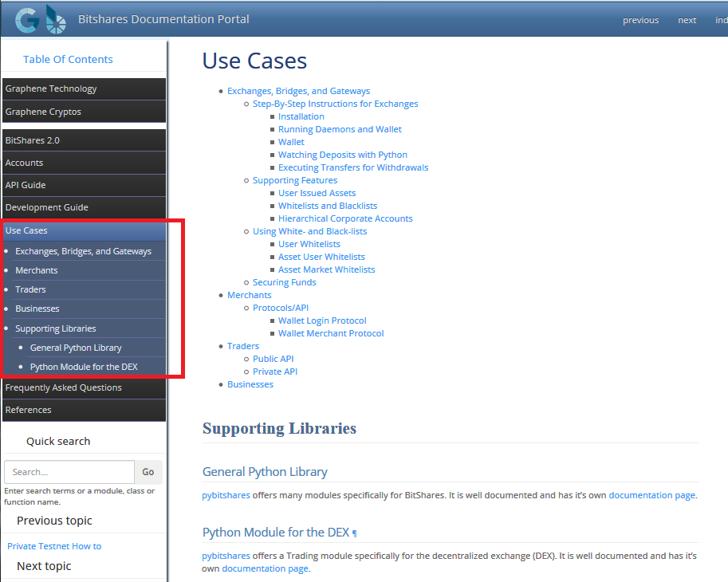The height and width of the screenshot is (582, 728).
Task: Open Businesses link in main content
Action: click(x=250, y=384)
